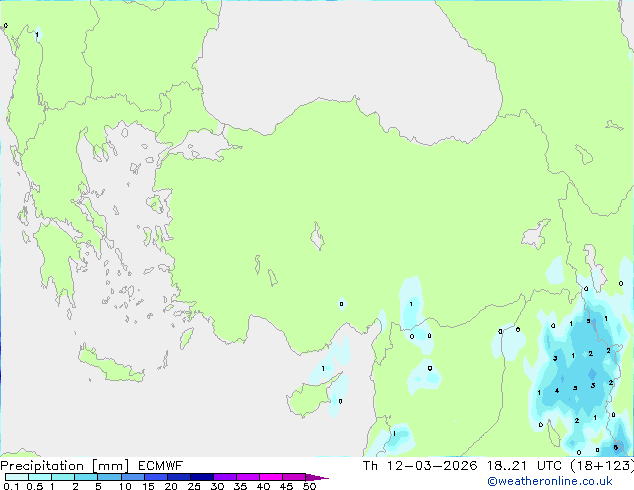Click the '4' precipitation value on map
The image size is (634, 490).
pos(557,391)
